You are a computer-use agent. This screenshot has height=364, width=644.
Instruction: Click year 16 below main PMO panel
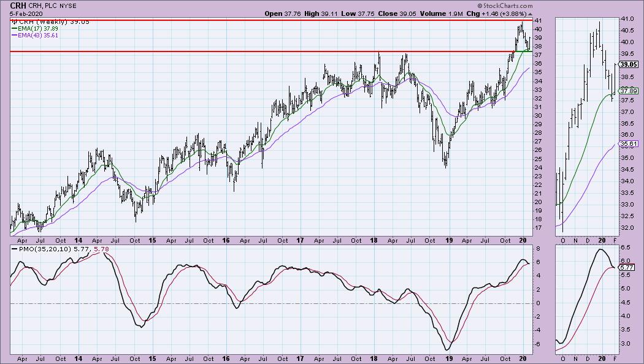click(x=226, y=358)
